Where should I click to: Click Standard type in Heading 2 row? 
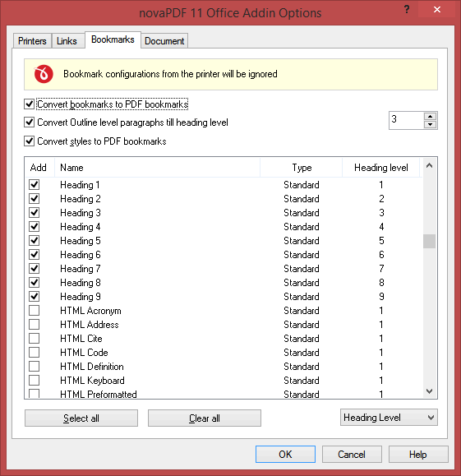[302, 198]
